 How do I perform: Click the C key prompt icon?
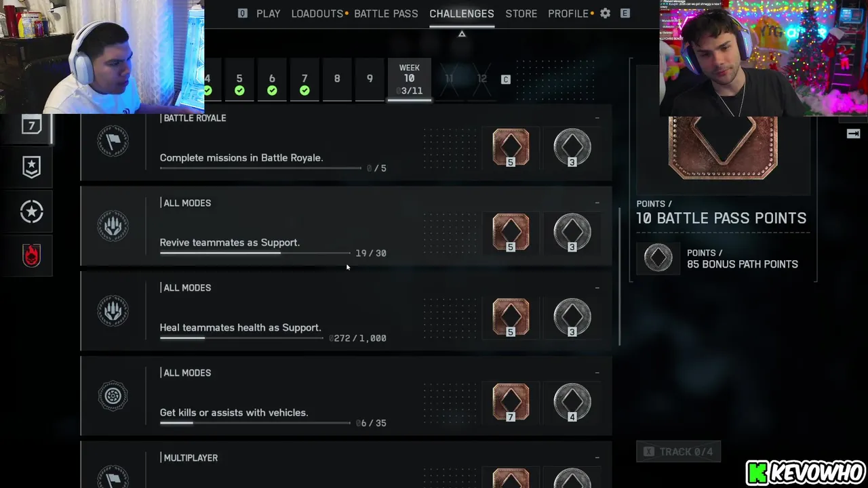tap(505, 79)
